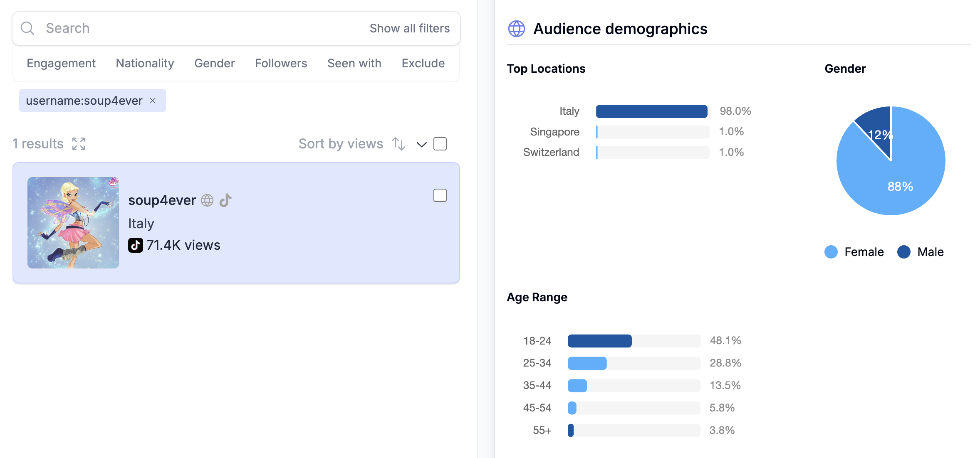Toggle Female legend item in Gender chart

pos(854,252)
